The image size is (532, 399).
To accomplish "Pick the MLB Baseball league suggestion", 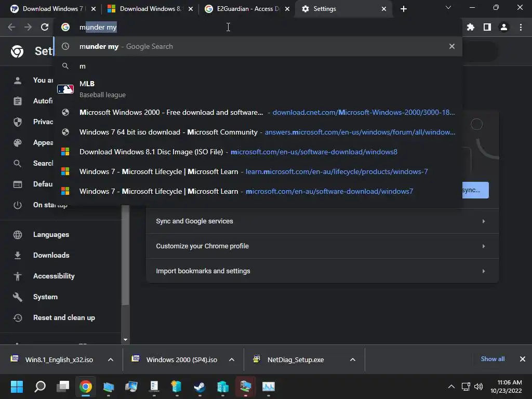I will (x=258, y=89).
